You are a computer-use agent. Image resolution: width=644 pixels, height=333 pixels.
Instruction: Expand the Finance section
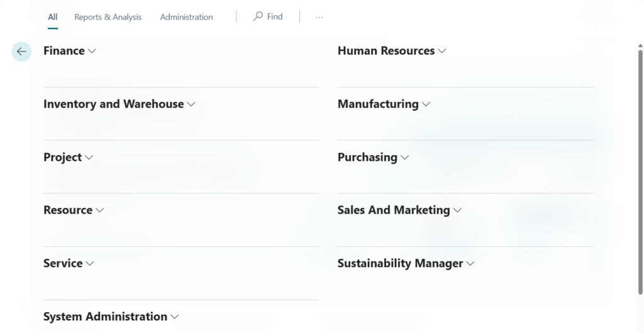(69, 51)
